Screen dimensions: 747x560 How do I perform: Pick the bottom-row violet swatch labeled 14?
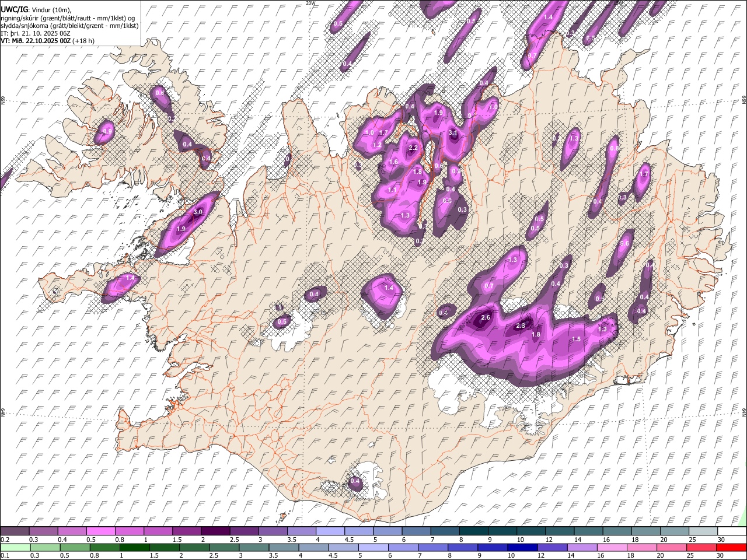583,547
